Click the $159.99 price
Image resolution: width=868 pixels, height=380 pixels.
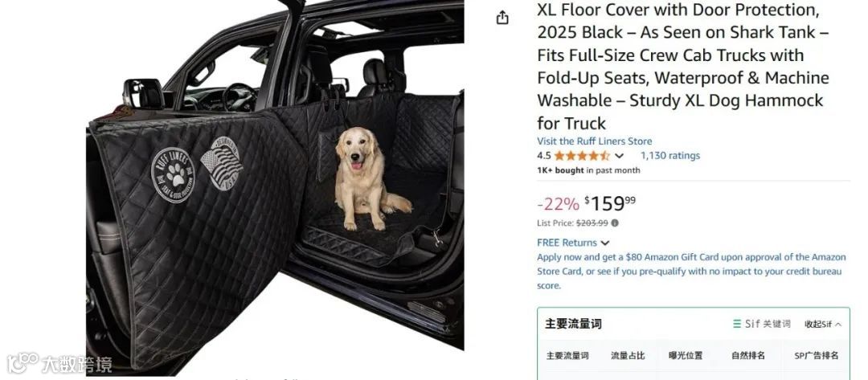click(x=610, y=203)
